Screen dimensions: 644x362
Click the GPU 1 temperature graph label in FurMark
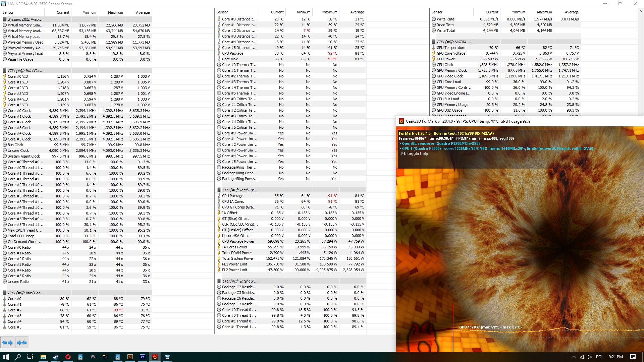click(490, 327)
